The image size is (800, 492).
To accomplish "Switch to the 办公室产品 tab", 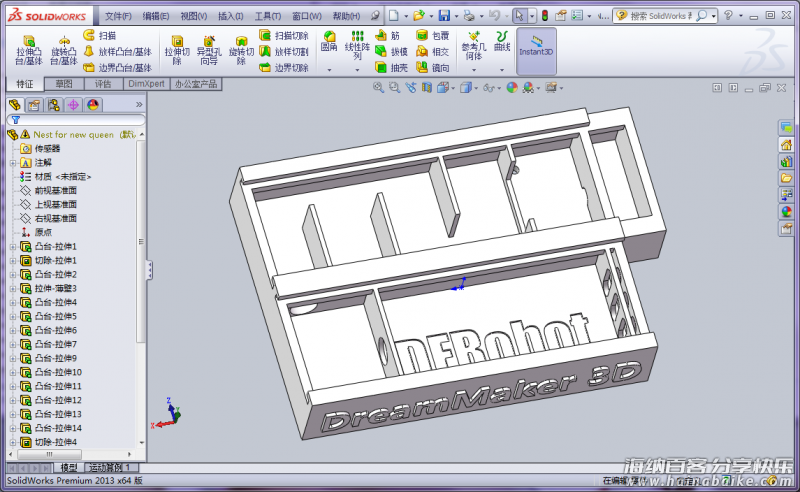I will [196, 84].
